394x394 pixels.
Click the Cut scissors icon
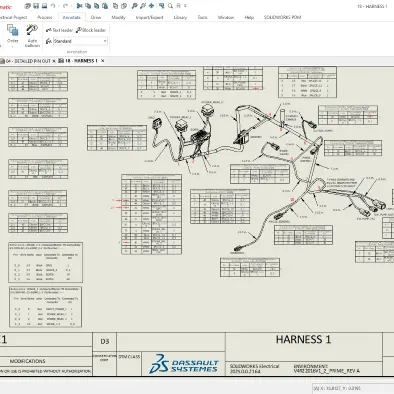click(x=79, y=6)
